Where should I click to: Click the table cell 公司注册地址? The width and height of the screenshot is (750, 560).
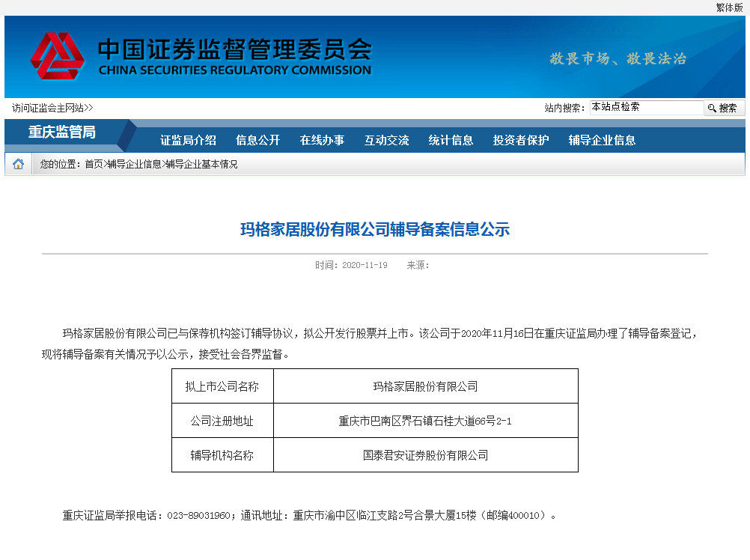[222, 421]
